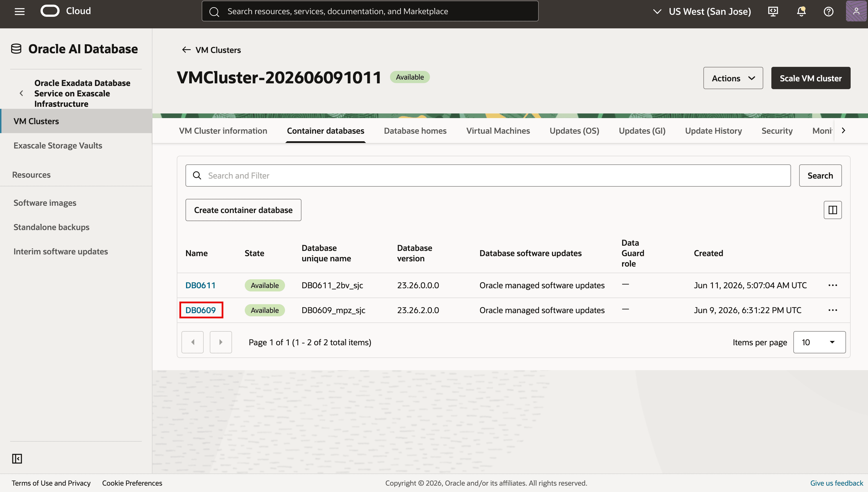Image resolution: width=868 pixels, height=492 pixels.
Task: Expand the Actions dropdown
Action: [733, 78]
